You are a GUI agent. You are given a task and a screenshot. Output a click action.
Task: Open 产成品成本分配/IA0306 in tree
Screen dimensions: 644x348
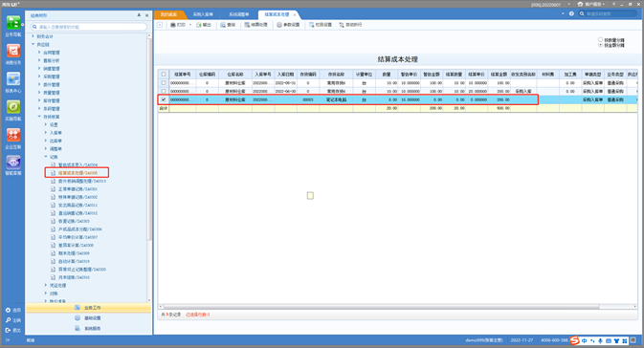[79, 229]
